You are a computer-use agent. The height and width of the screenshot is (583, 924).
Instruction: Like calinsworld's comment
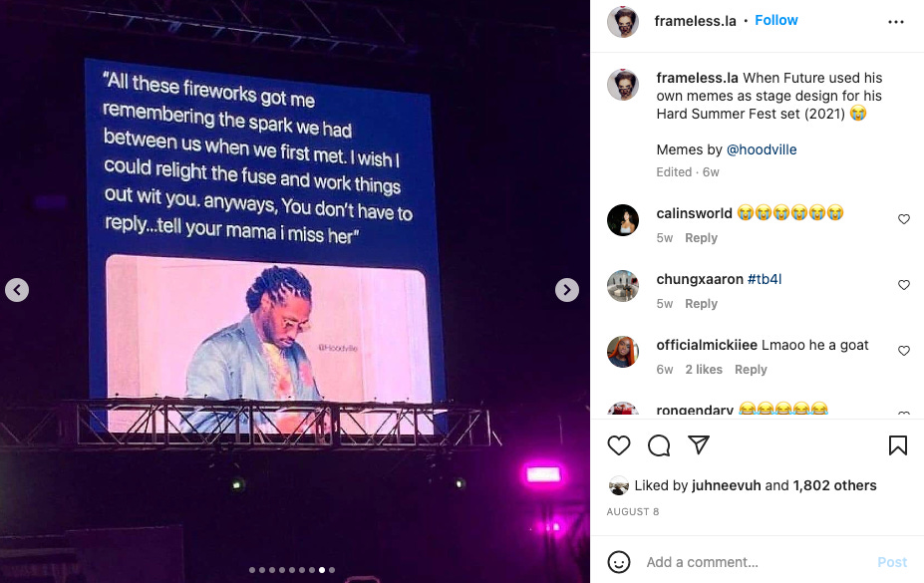[904, 219]
